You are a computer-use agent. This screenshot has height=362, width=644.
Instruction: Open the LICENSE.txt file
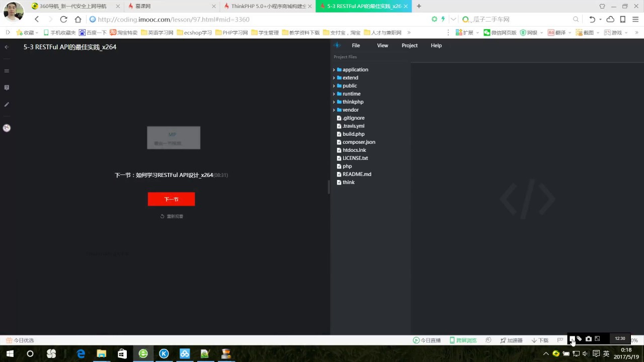coord(352,158)
